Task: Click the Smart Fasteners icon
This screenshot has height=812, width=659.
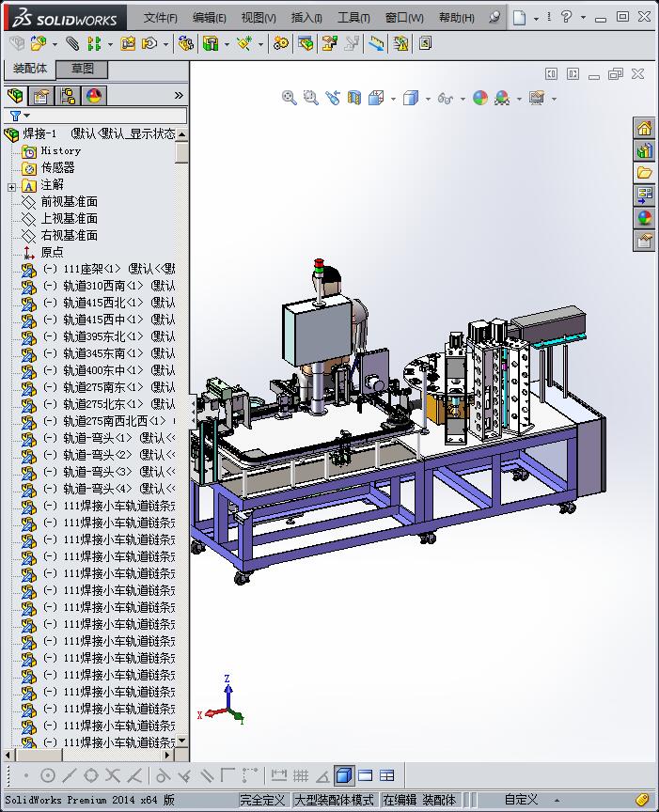Action: click(128, 43)
